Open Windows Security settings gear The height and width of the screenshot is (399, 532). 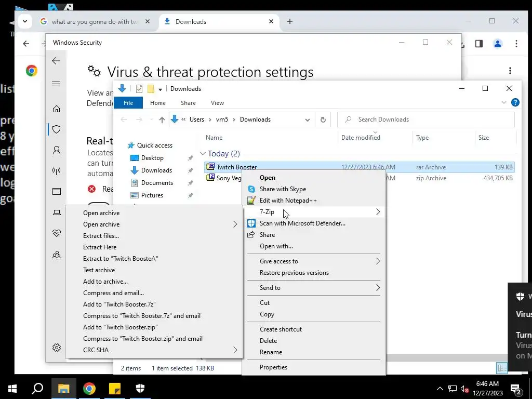pyautogui.click(x=56, y=348)
